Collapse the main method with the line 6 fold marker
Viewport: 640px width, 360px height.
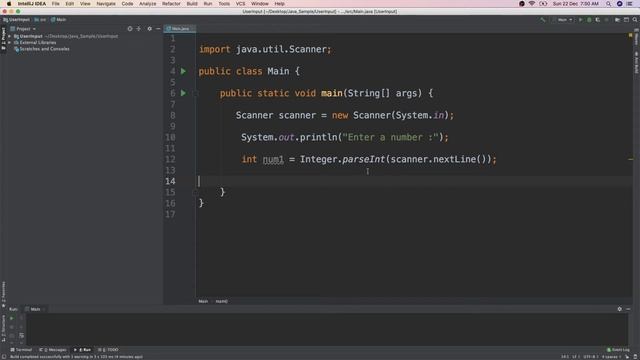coord(195,93)
